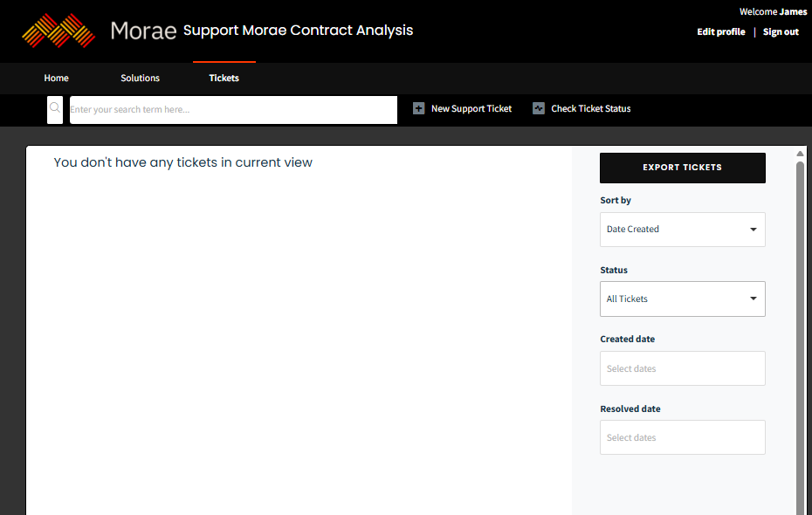Click the magnifying glass search icon

point(55,108)
